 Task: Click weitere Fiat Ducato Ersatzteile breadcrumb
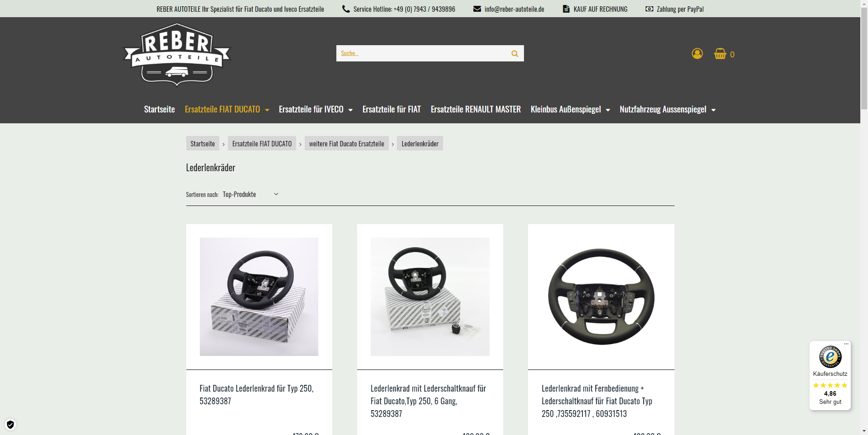(x=347, y=144)
